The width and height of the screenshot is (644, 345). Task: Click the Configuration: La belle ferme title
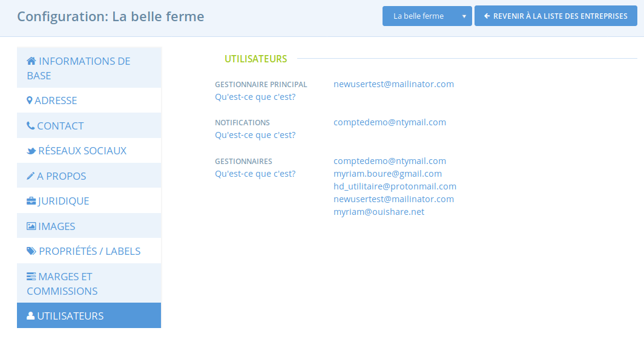(x=111, y=16)
